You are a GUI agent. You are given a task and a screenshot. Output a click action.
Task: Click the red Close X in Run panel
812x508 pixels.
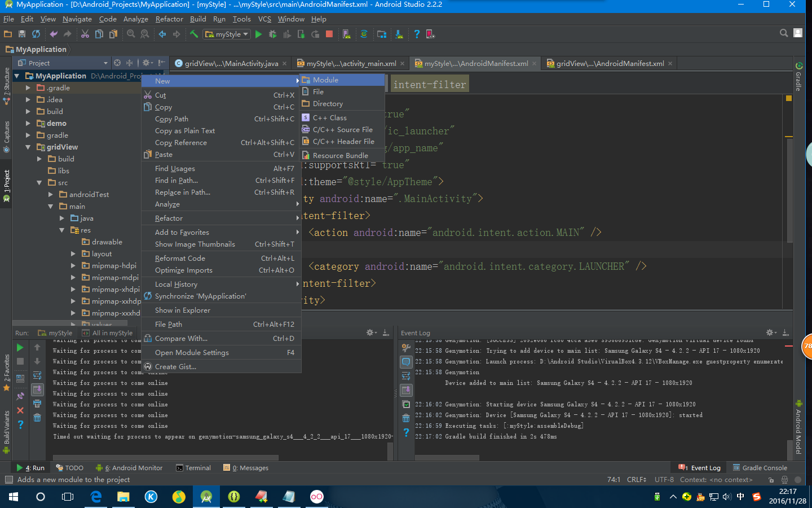point(20,410)
